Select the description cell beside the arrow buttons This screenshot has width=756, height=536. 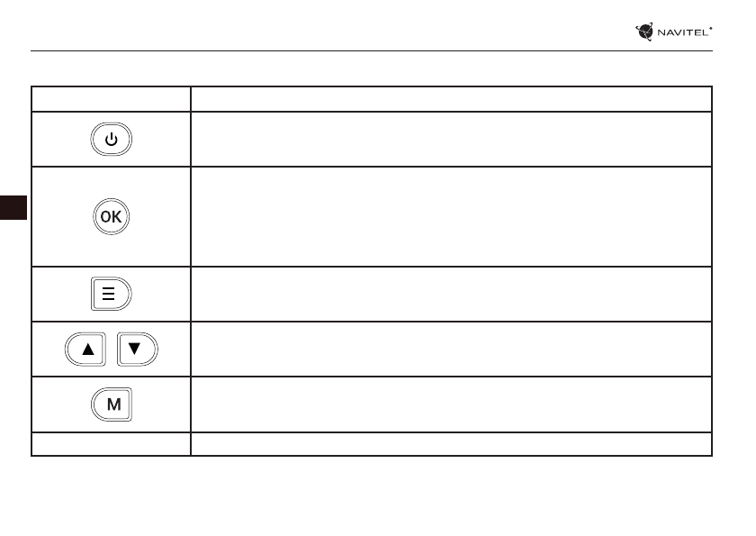coord(451,349)
